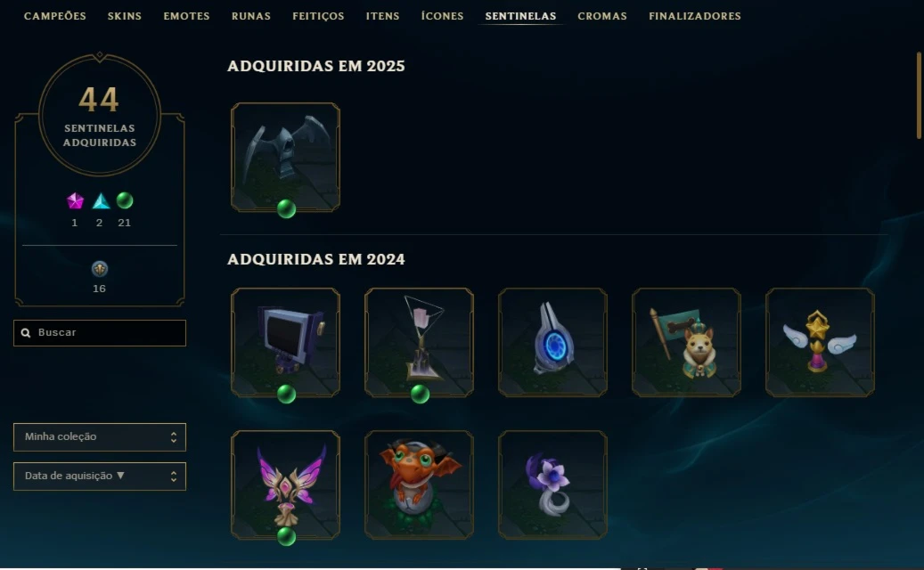Select the arcade monitor ward skin
The height and width of the screenshot is (570, 924).
click(x=285, y=342)
